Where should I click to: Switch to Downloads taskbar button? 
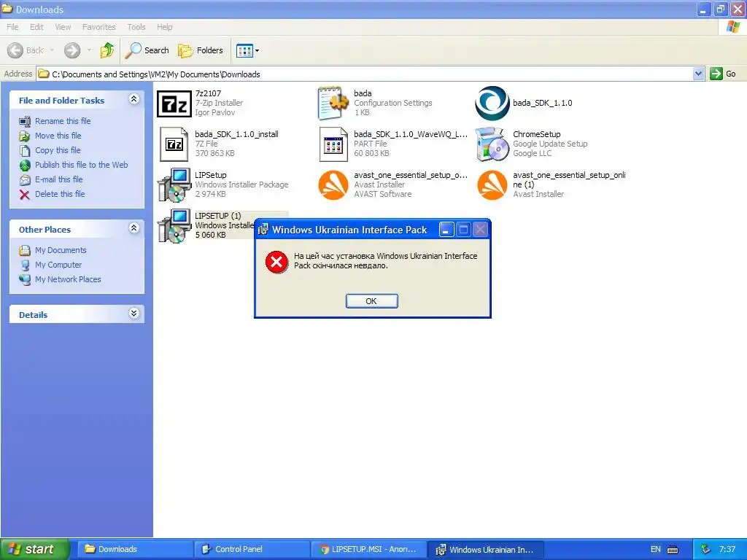click(x=135, y=549)
